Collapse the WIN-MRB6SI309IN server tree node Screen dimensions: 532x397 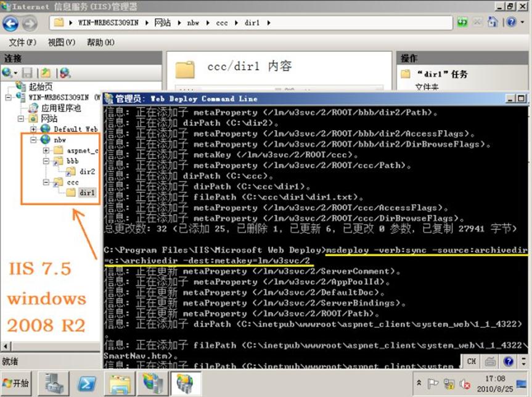point(8,98)
